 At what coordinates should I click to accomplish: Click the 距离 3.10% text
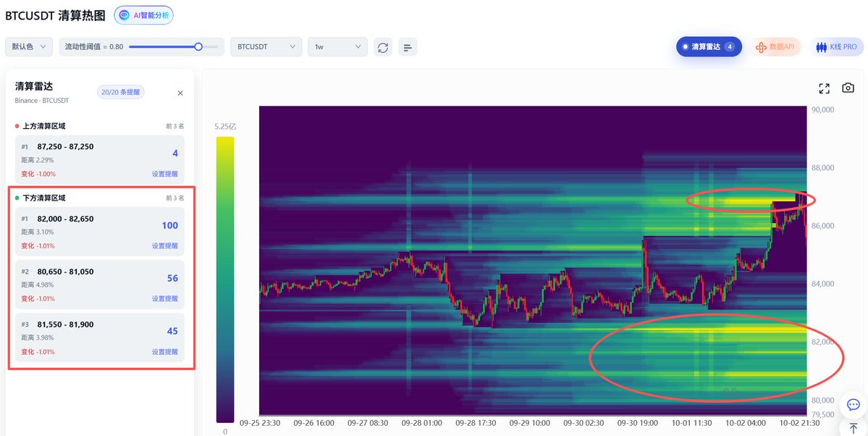point(38,232)
